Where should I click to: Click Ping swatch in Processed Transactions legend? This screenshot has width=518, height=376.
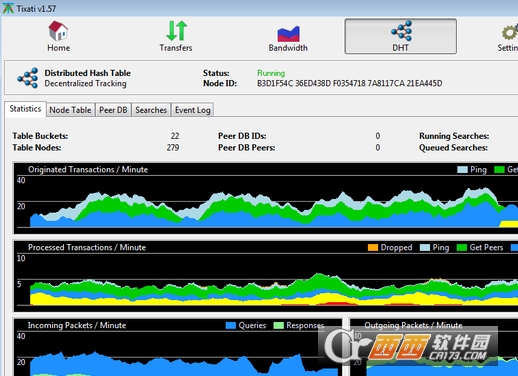coord(425,248)
